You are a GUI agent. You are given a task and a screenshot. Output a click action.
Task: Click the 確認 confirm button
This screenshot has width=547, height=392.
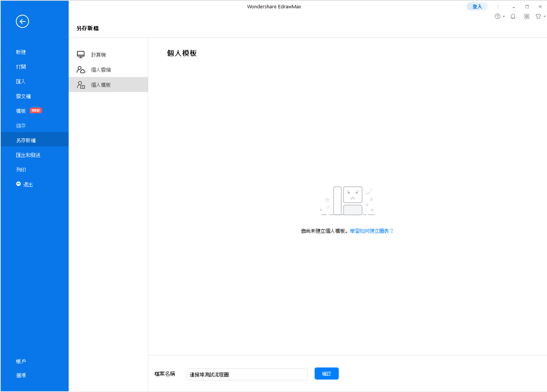pyautogui.click(x=327, y=374)
